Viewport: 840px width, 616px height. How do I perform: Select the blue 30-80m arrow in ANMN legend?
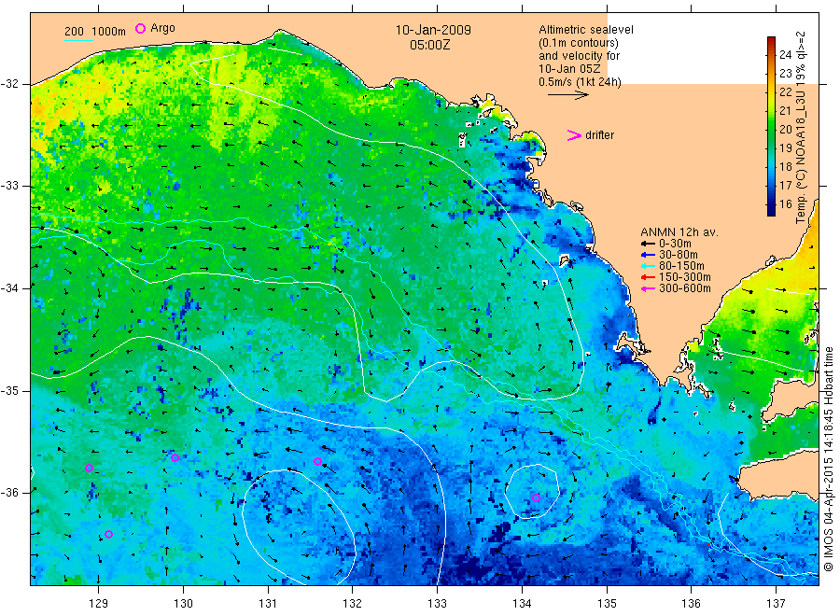click(x=649, y=255)
